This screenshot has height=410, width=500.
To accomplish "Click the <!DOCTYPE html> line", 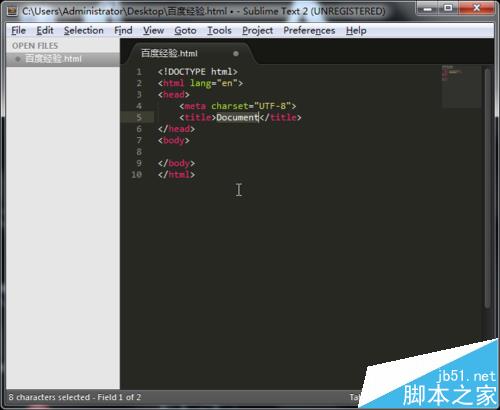I will (x=198, y=72).
